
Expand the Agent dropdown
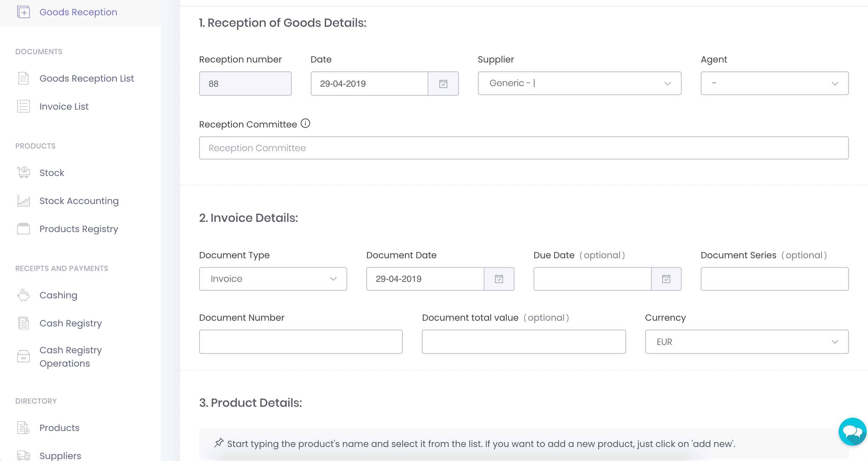(x=774, y=83)
